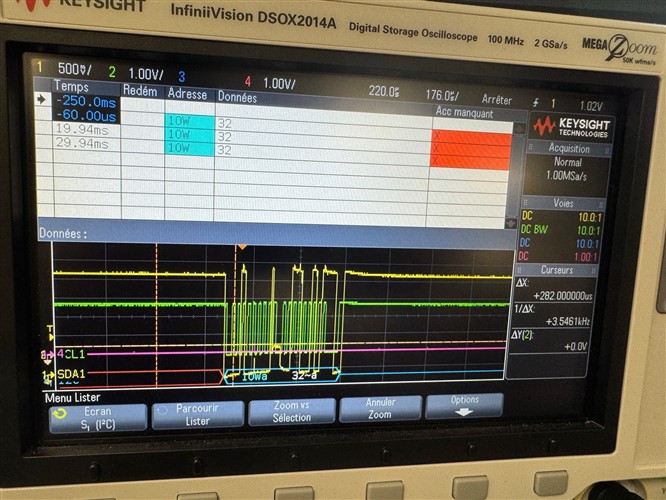Open the Curseurs panel header
This screenshot has height=500, width=666.
(x=556, y=270)
